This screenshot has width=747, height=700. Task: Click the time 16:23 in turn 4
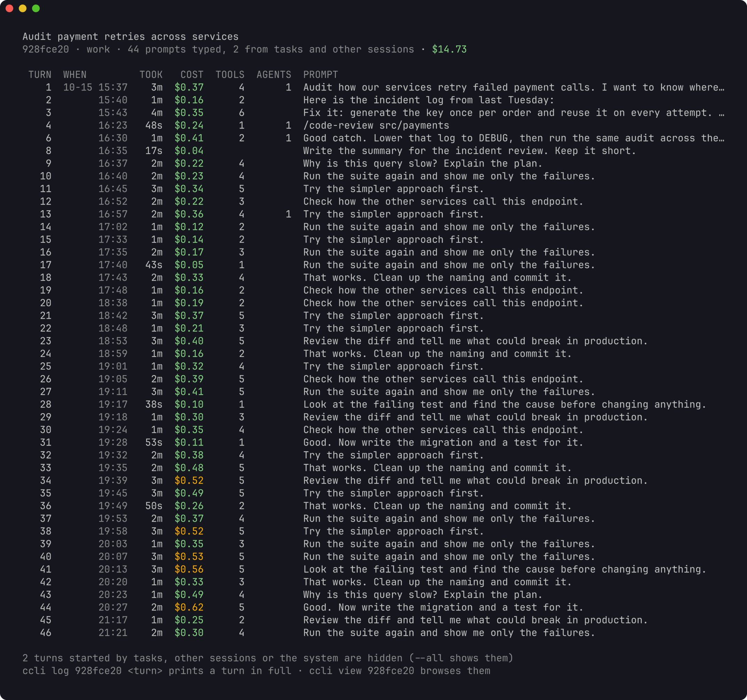113,125
